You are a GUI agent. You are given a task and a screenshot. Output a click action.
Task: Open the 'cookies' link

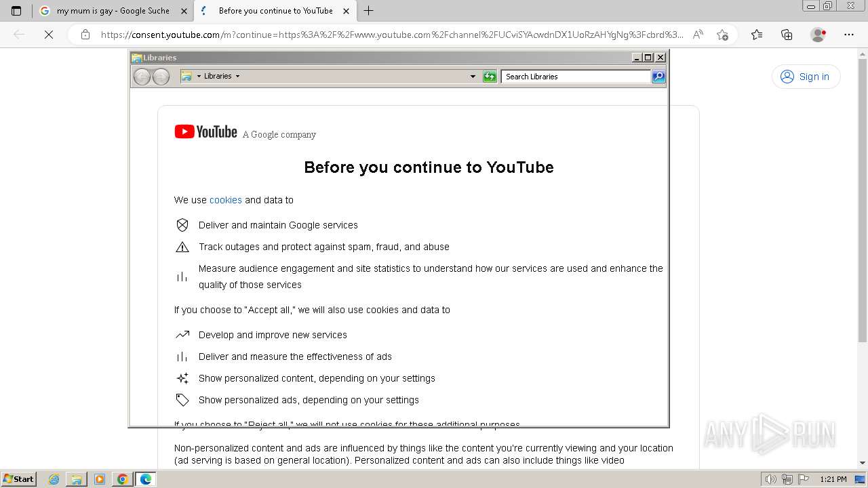226,200
